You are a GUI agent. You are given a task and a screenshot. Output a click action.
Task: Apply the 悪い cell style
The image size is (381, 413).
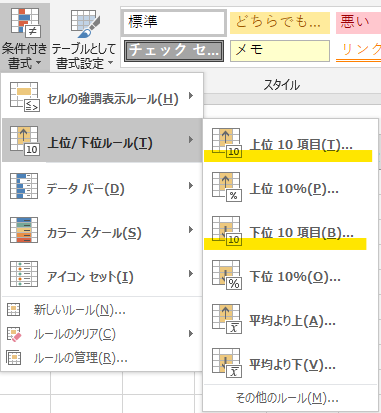click(x=358, y=23)
